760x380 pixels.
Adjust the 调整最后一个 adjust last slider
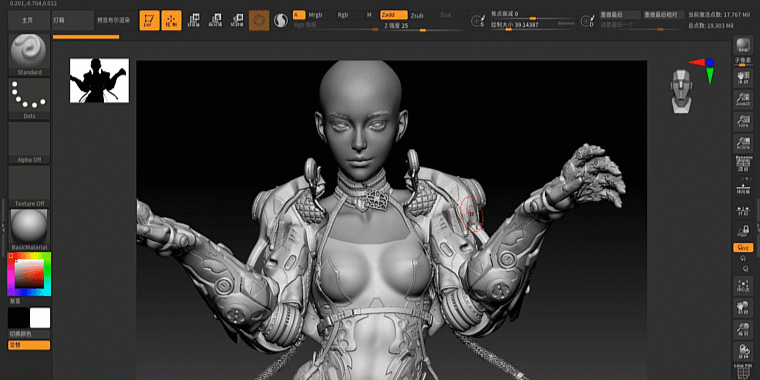[642, 26]
